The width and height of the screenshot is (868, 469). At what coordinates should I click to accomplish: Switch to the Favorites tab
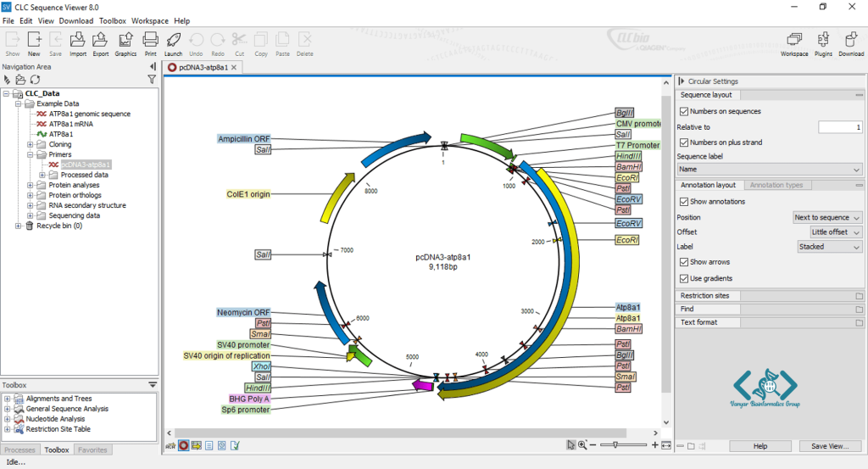click(x=92, y=450)
